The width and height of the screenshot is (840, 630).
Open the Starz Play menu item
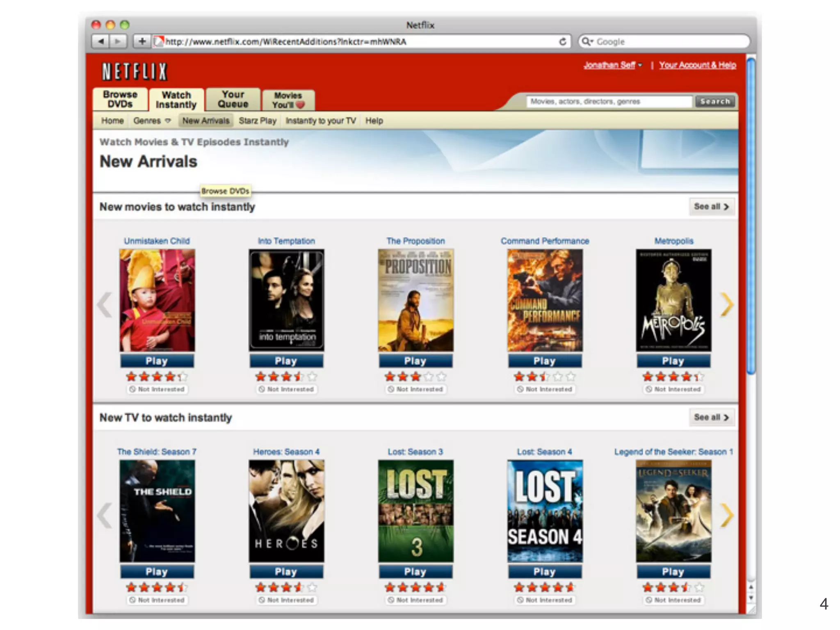coord(257,121)
